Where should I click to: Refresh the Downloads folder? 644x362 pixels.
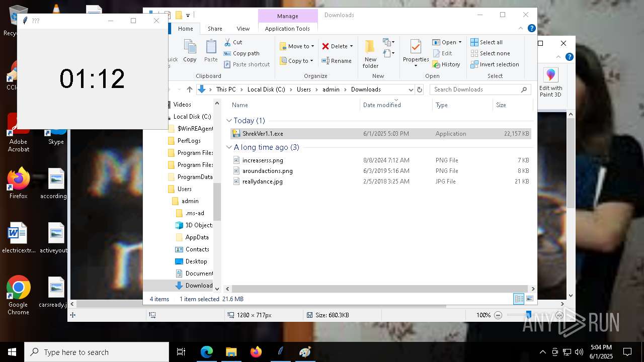click(420, 89)
